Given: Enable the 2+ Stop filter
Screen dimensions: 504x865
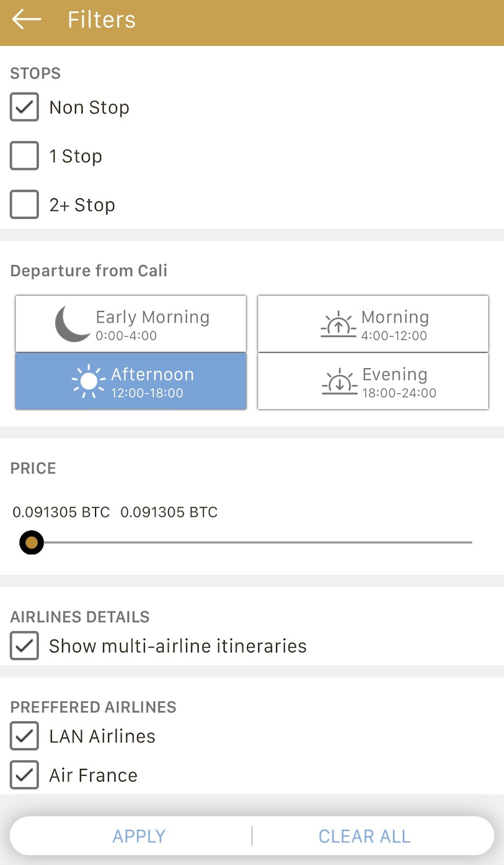Looking at the screenshot, I should point(24,204).
